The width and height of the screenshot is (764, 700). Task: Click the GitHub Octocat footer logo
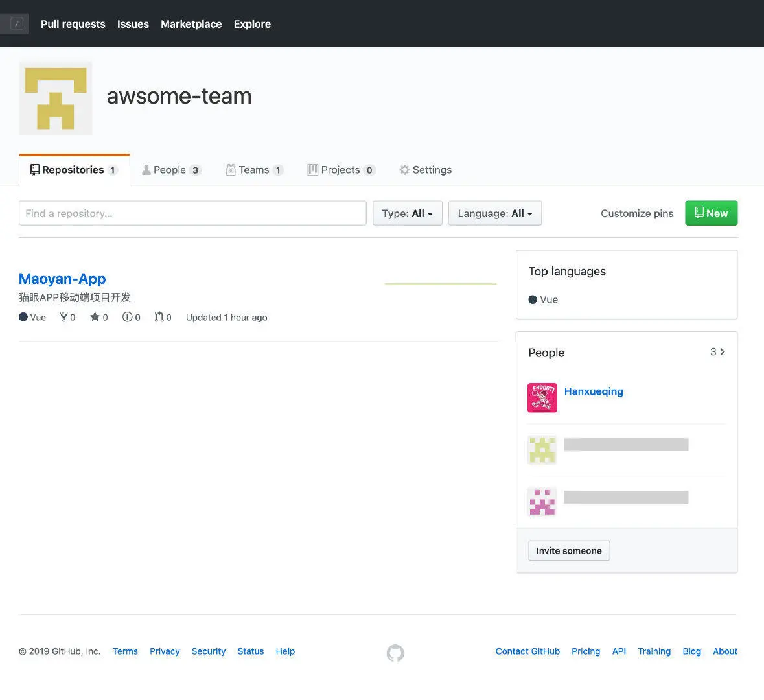(395, 653)
